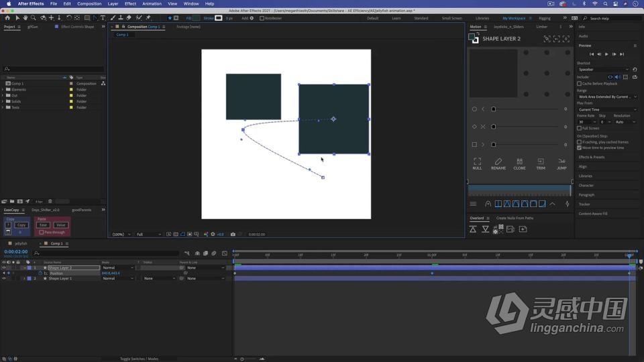The height and width of the screenshot is (362, 644).
Task: Click the TRIM tool in Motion panel
Action: pos(541,164)
